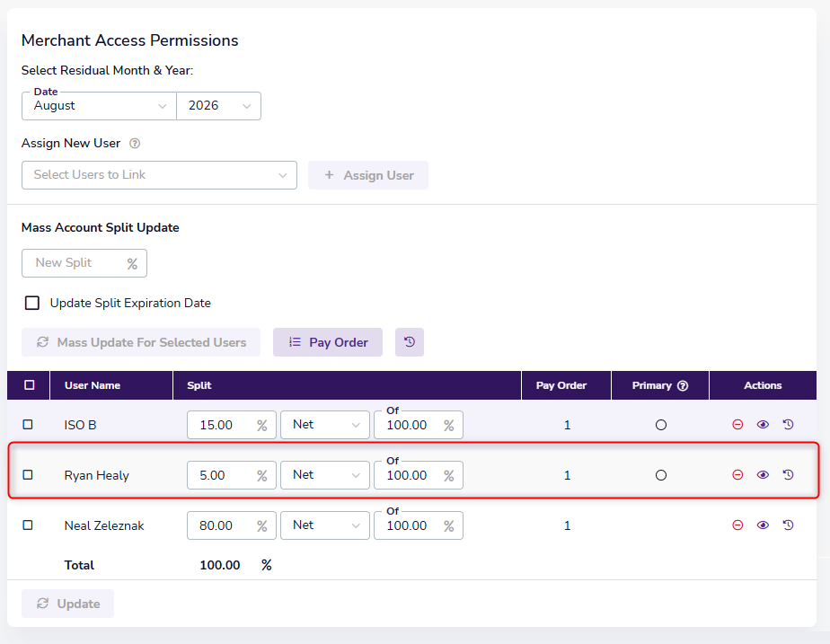Open history icon for Neal Zeleznak
The width and height of the screenshot is (830, 644).
(x=788, y=525)
